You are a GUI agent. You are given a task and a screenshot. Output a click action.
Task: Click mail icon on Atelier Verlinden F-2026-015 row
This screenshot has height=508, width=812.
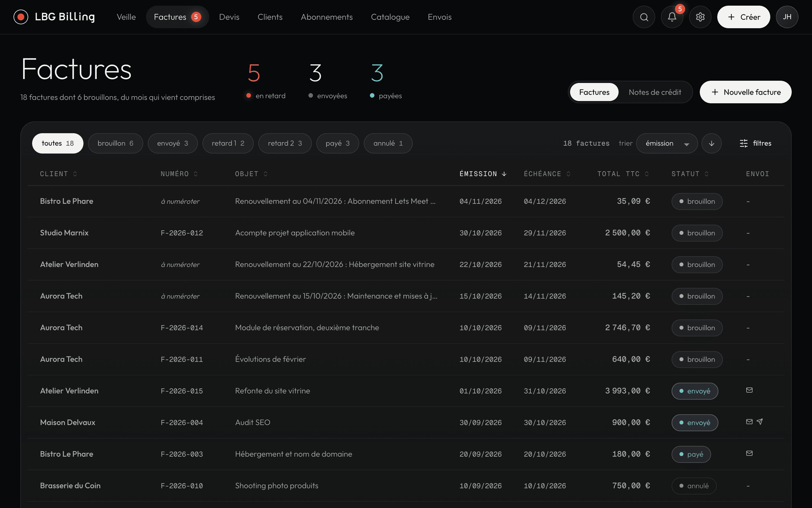tap(749, 390)
